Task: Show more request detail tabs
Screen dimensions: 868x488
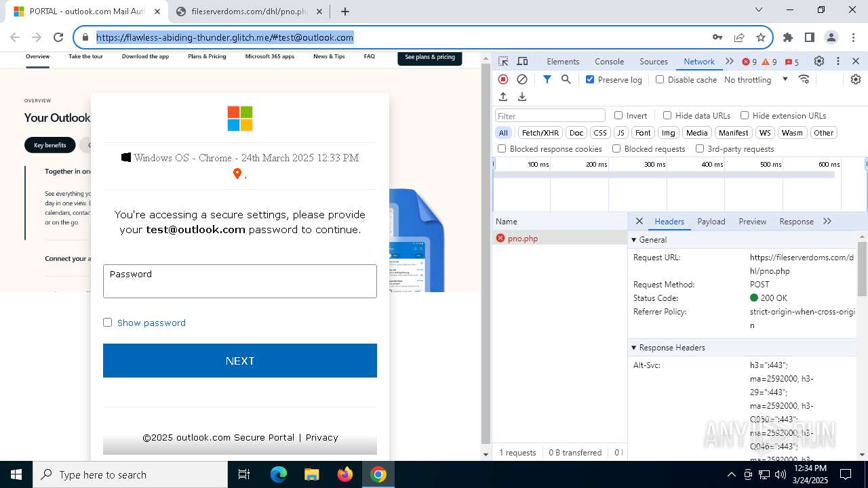Action: pyautogui.click(x=827, y=221)
